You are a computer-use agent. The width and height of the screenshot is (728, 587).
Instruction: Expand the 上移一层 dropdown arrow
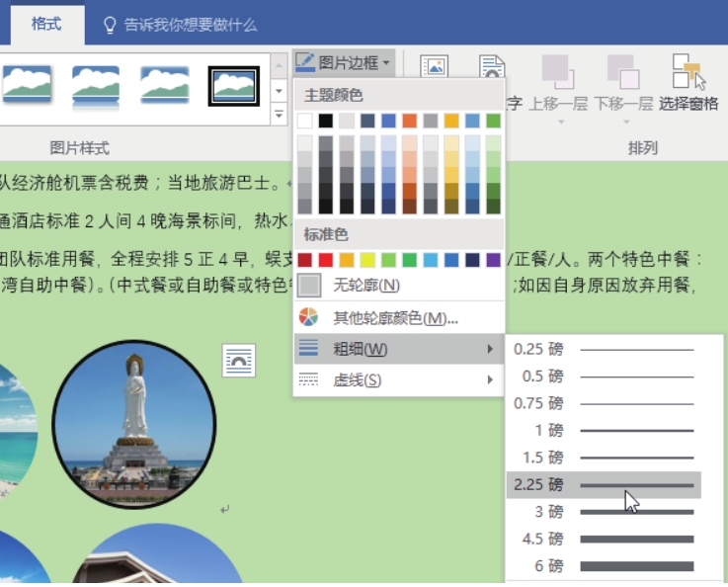pyautogui.click(x=561, y=123)
